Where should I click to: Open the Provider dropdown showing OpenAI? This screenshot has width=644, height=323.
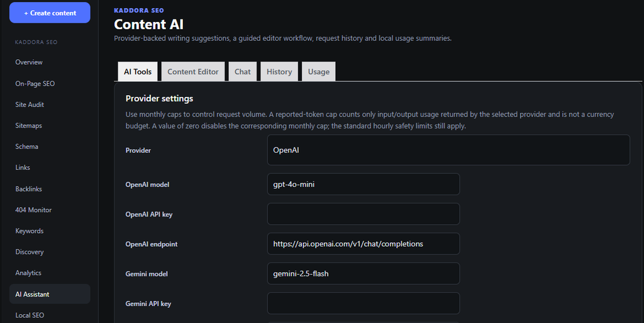448,150
